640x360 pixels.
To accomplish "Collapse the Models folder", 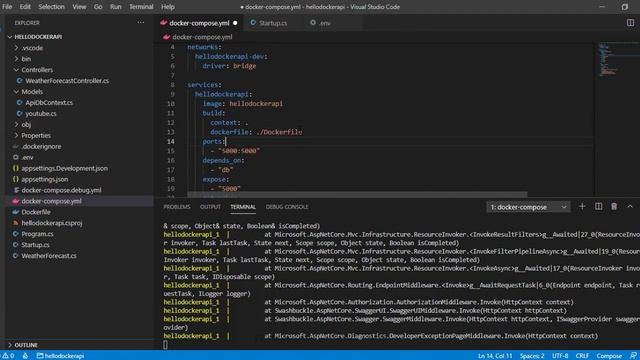I will coord(32,92).
